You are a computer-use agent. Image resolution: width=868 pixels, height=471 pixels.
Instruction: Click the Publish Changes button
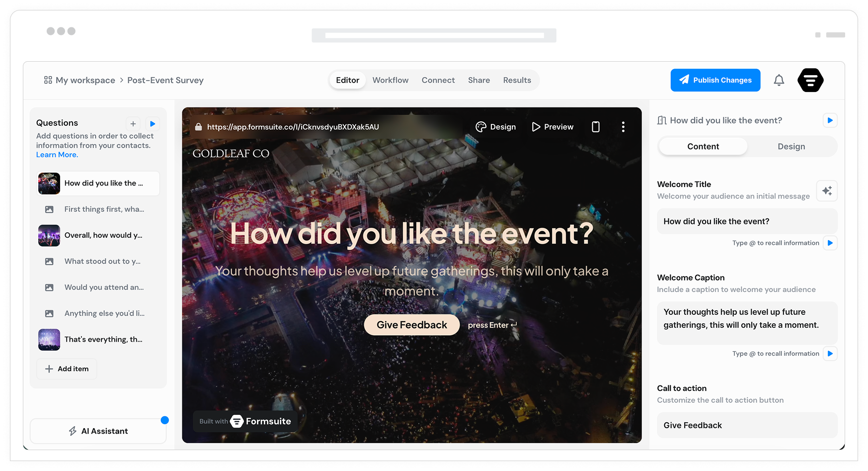[715, 80]
